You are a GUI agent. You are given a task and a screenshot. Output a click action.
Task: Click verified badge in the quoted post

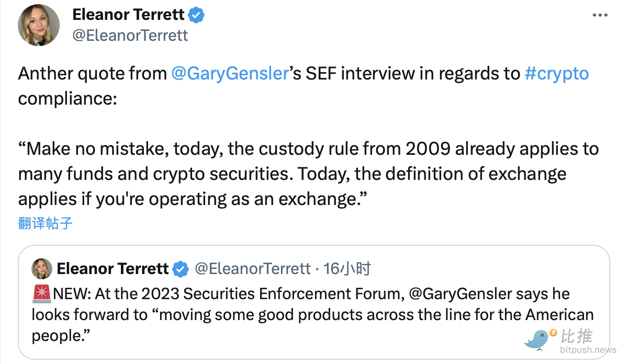[181, 269]
